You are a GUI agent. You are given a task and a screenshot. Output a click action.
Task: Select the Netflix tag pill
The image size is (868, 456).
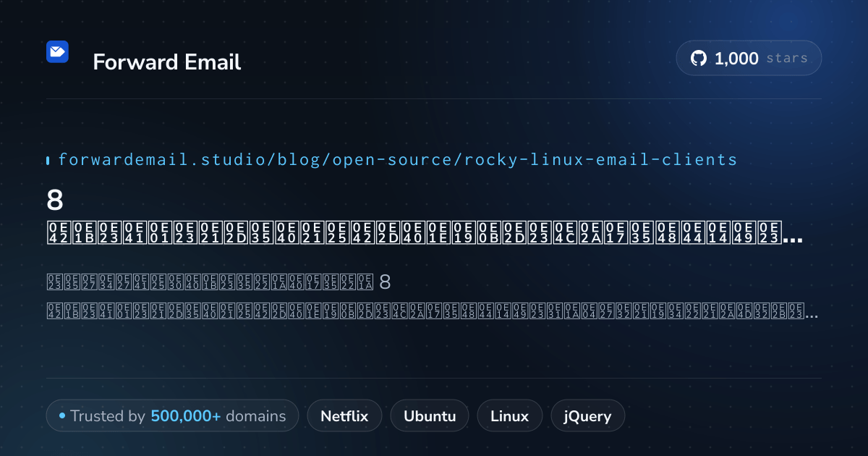tap(344, 416)
